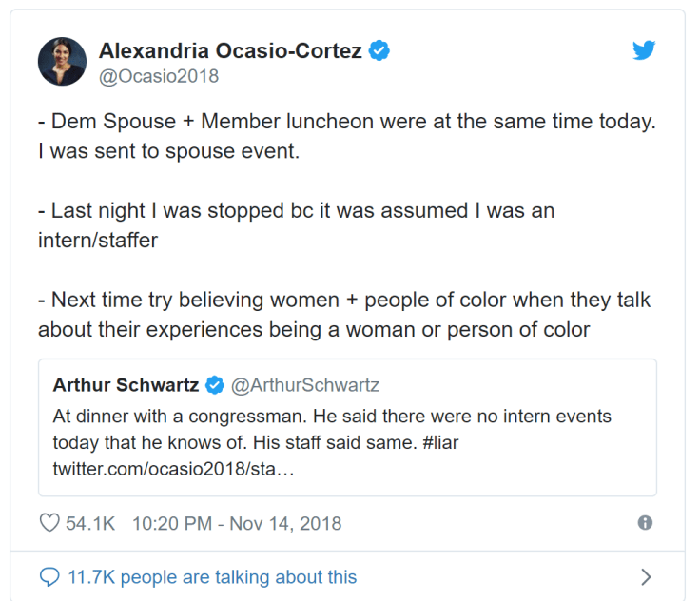Screen dimensions: 700x601
Task: Open "11.7K people are talking about this"
Action: [x=211, y=576]
